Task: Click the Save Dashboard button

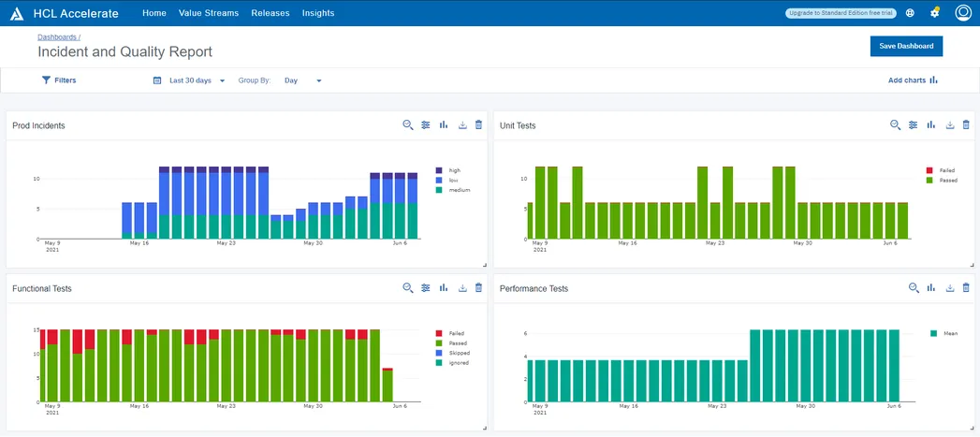Action: tap(906, 46)
